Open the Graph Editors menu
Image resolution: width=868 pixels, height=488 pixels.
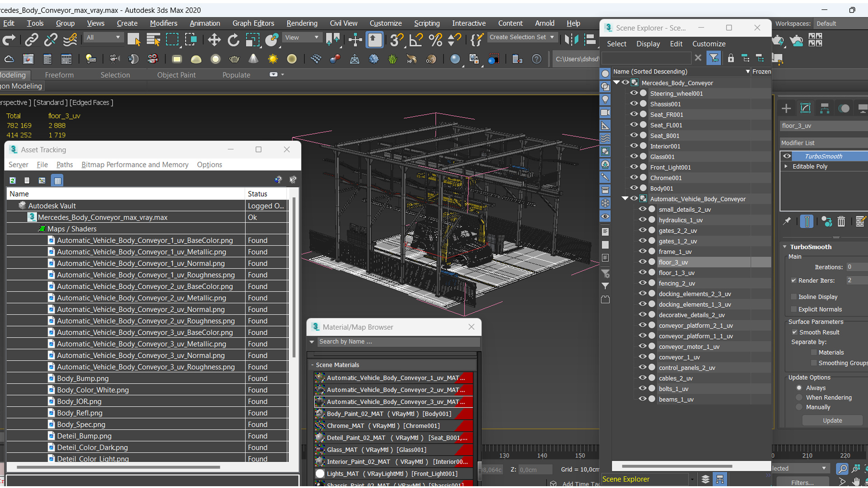pyautogui.click(x=253, y=23)
